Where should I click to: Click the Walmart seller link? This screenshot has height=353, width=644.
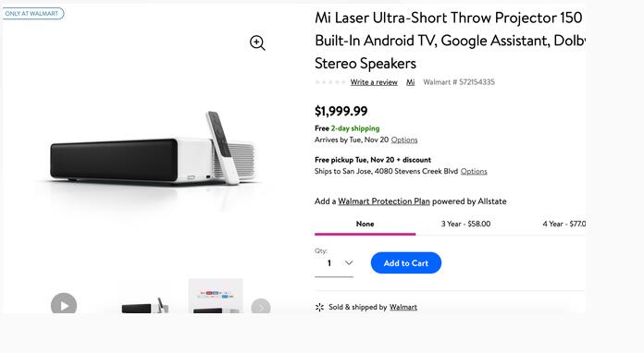pyautogui.click(x=403, y=307)
